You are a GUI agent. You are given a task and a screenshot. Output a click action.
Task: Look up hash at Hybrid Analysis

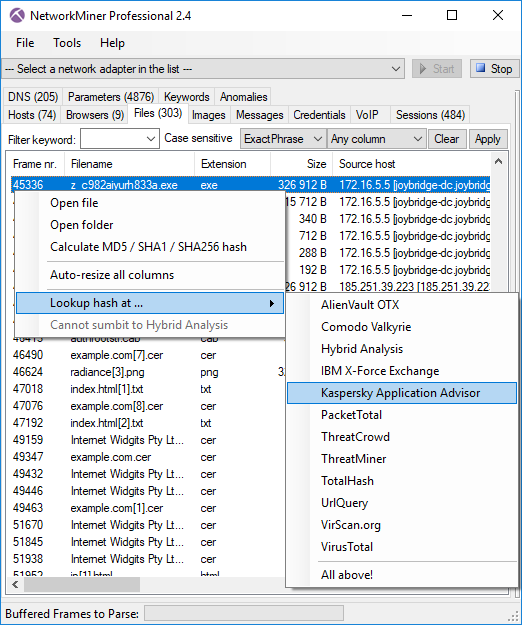point(402,349)
